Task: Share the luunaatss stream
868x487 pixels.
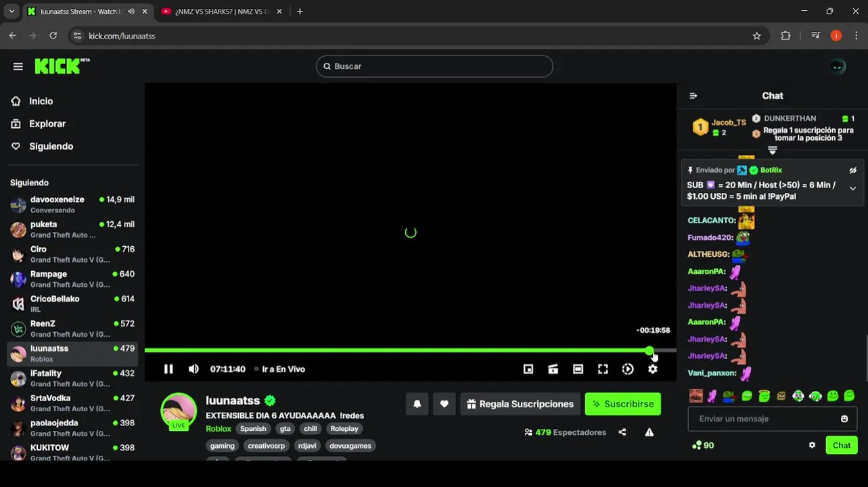Action: coord(622,432)
